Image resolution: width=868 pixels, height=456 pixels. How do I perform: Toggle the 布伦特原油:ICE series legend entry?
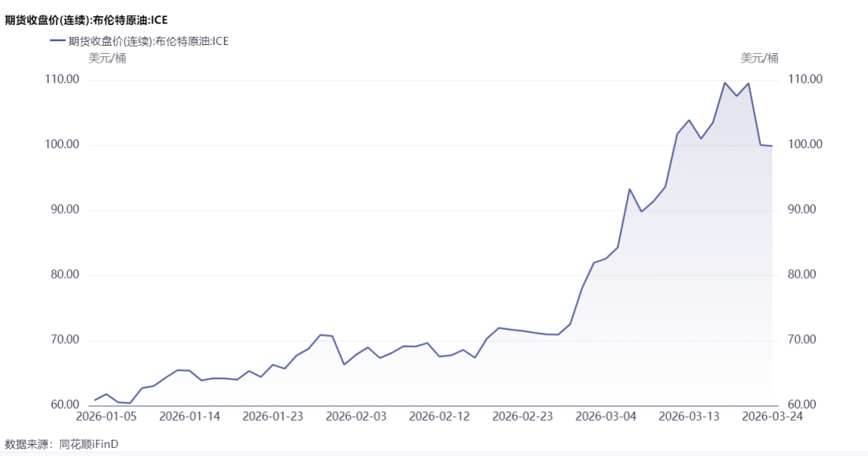pyautogui.click(x=139, y=41)
